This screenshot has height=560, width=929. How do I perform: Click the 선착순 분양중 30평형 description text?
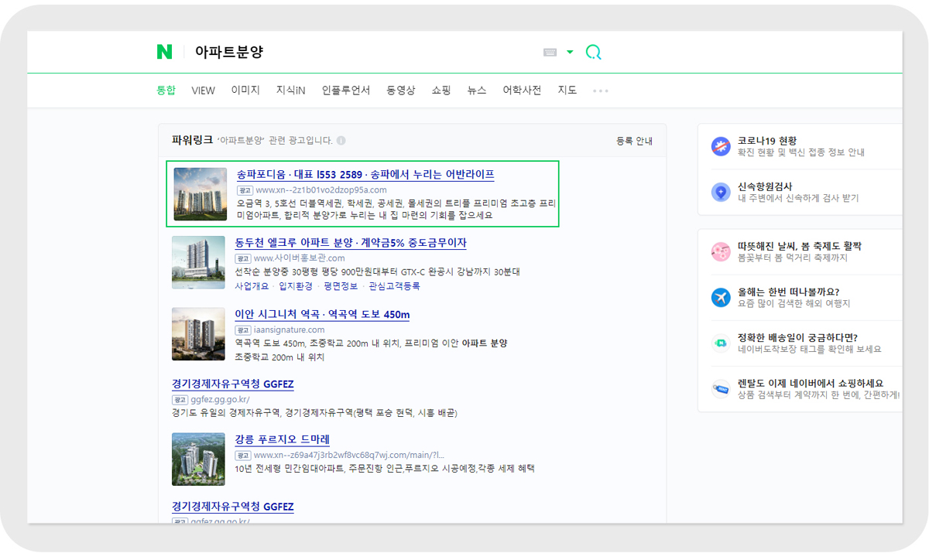377,272
